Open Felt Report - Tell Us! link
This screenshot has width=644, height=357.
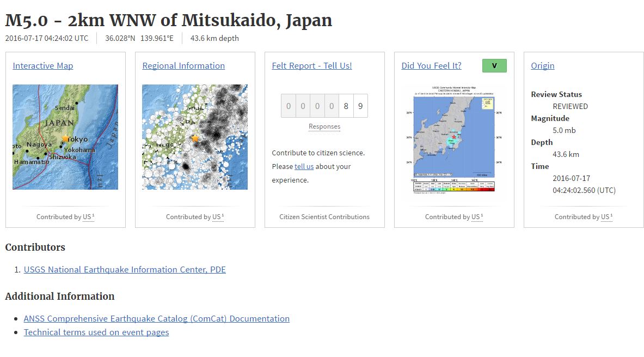[x=311, y=66]
